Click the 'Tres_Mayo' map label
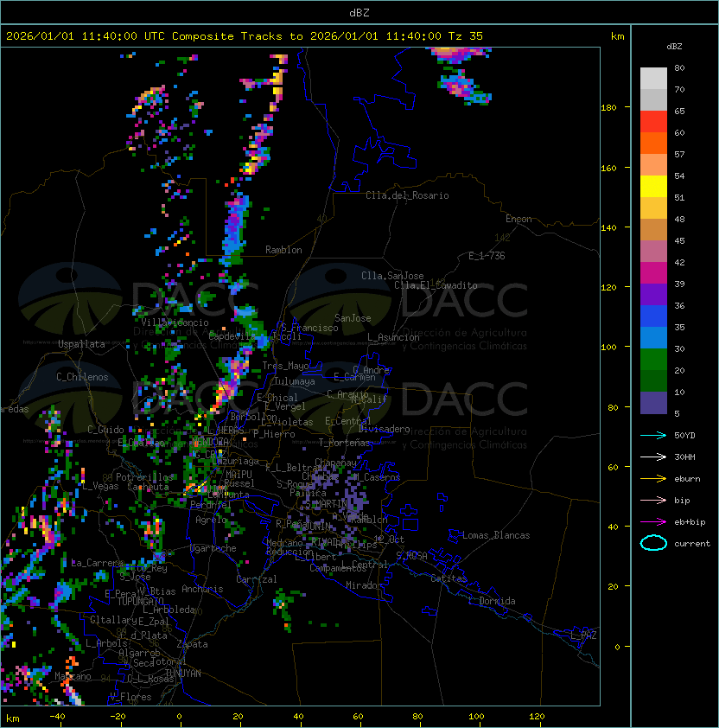Screen dimensions: 719x728 click(285, 366)
